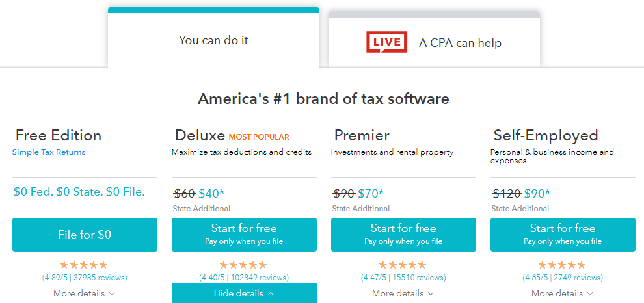Expand More details under Premier
644x303 pixels.
[x=403, y=293]
